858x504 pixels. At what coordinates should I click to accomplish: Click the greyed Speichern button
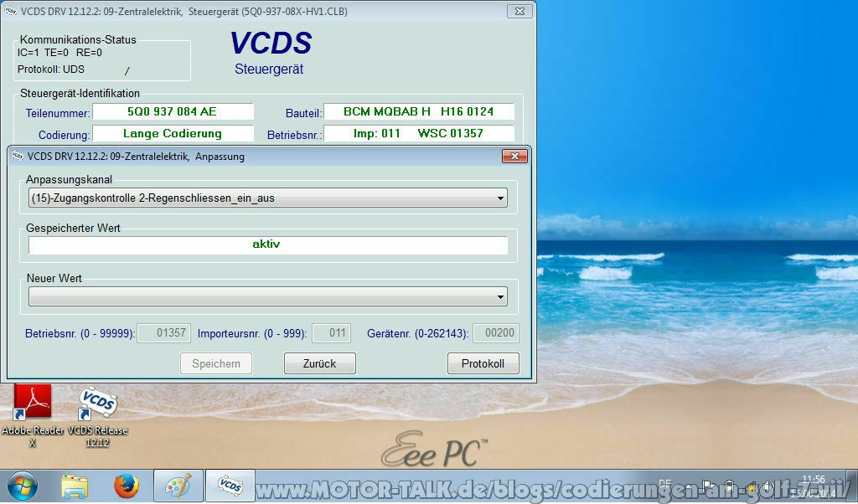(216, 363)
